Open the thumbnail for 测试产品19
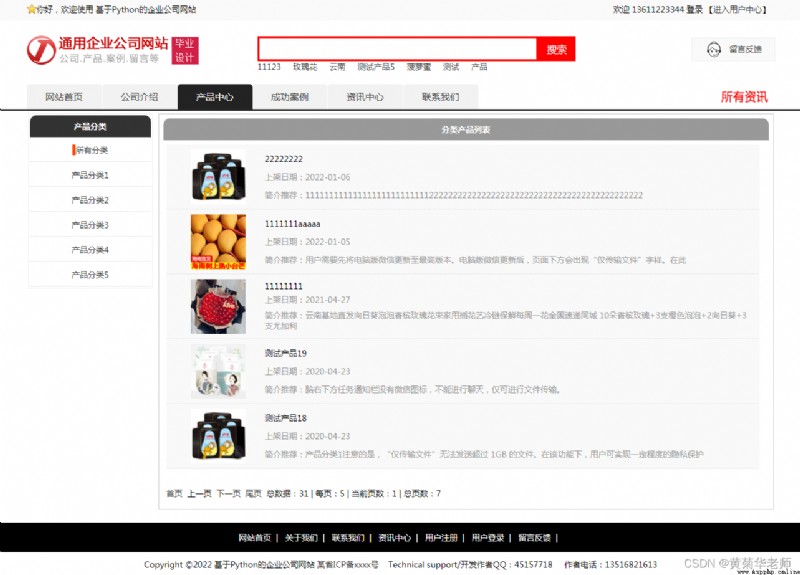This screenshot has height=575, width=800. click(218, 371)
